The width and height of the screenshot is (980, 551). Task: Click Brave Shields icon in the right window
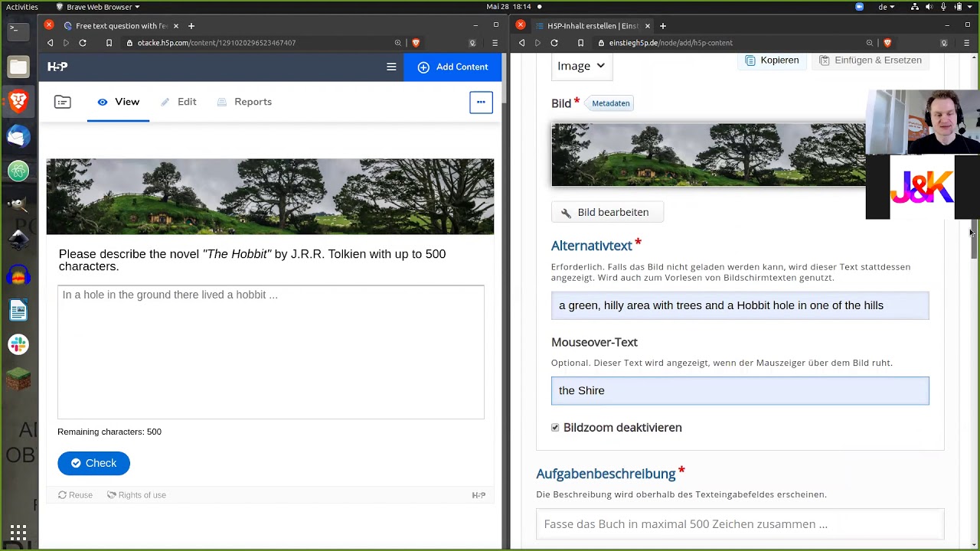click(x=887, y=43)
